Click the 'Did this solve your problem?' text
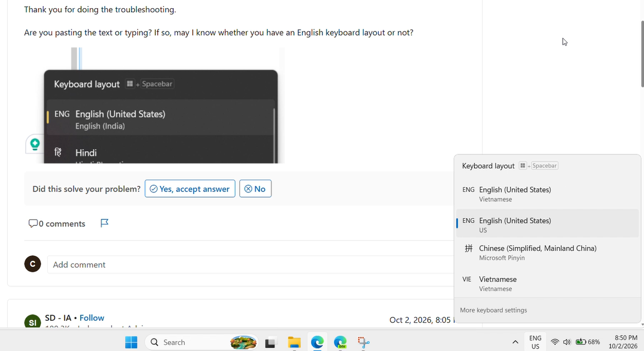Screen dimensions: 644x351 coord(86,189)
